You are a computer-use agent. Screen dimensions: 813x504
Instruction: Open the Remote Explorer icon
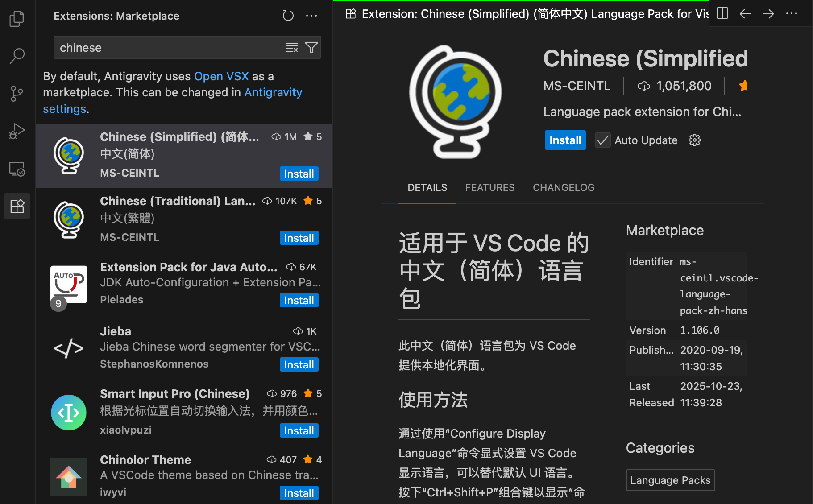tap(17, 169)
